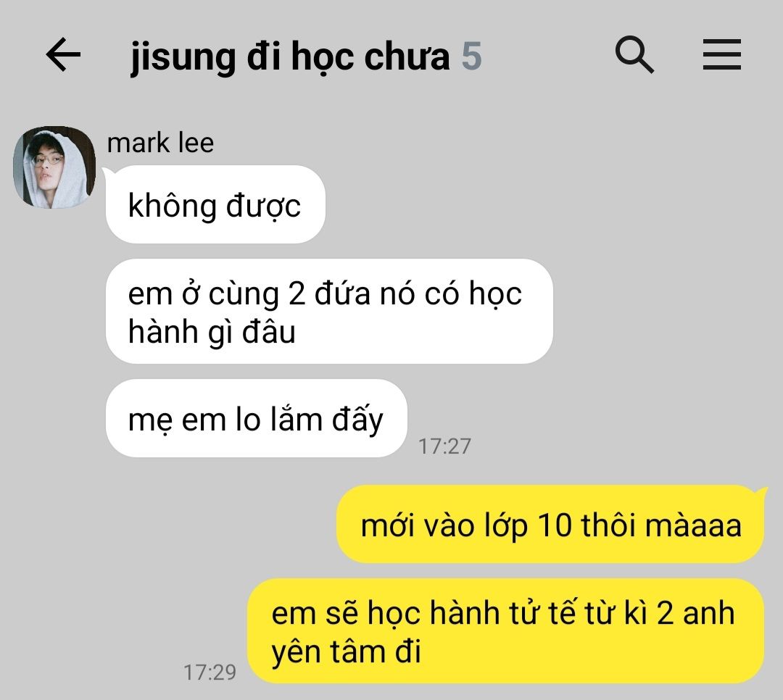Open mark lee's profile picture

pyautogui.click(x=54, y=167)
